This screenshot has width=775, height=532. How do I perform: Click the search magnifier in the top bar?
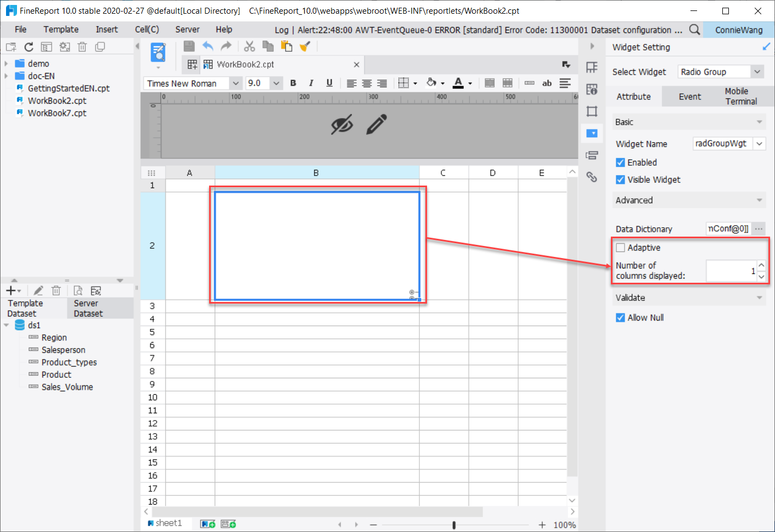[694, 30]
